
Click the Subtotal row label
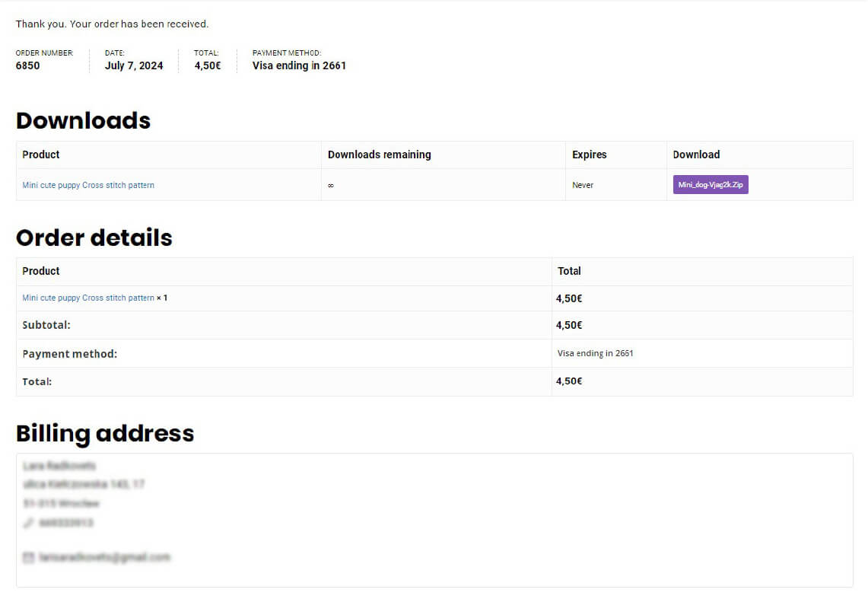click(x=46, y=325)
